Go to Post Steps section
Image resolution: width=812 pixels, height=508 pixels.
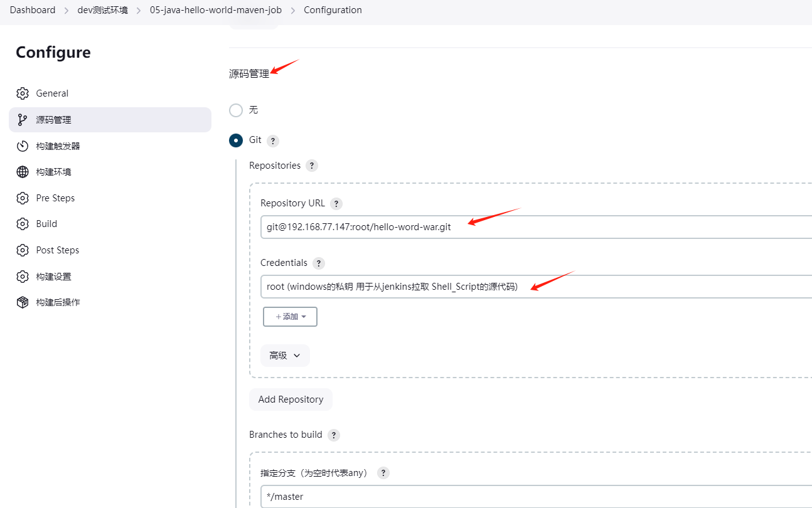(x=110, y=250)
